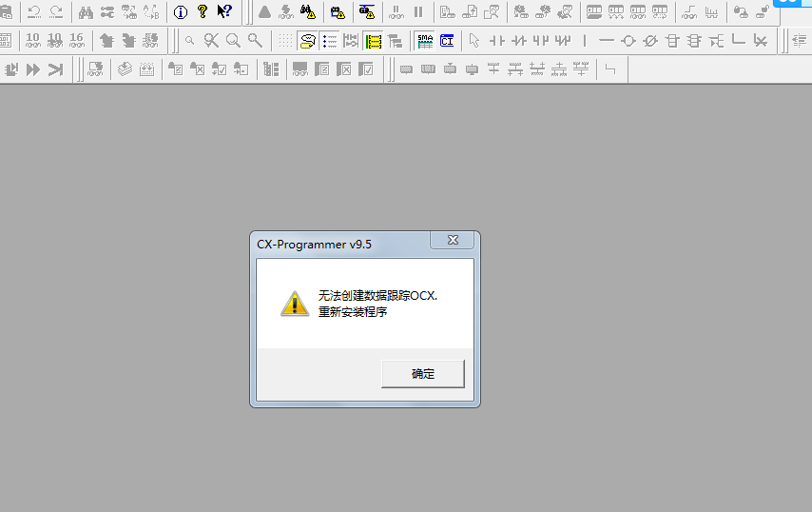Open Help with the yellow question mark
The image size is (812, 512).
coord(202,12)
